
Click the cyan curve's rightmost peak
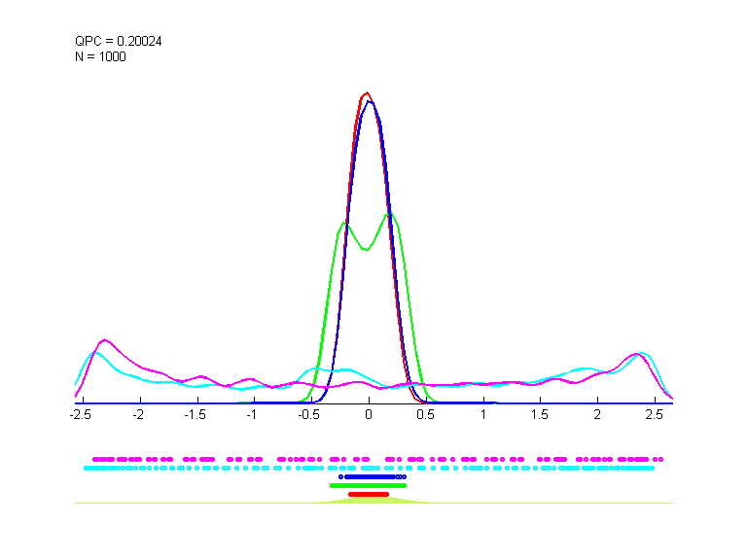[642, 353]
